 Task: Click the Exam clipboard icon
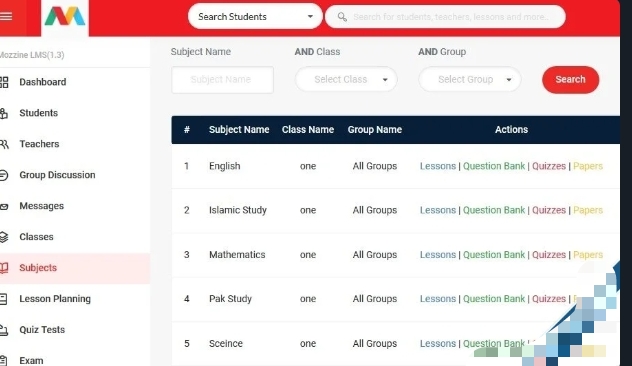[x=3, y=360]
